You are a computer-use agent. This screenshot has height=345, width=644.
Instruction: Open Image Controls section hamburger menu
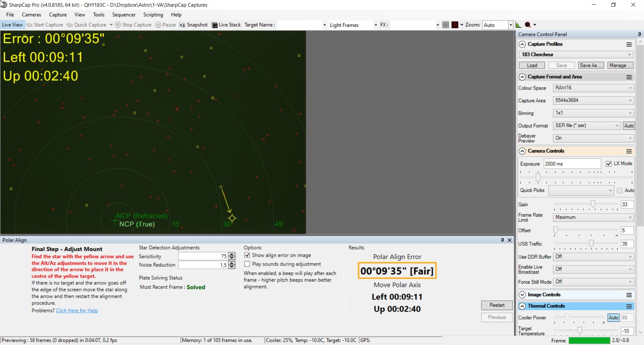pyautogui.click(x=629, y=295)
